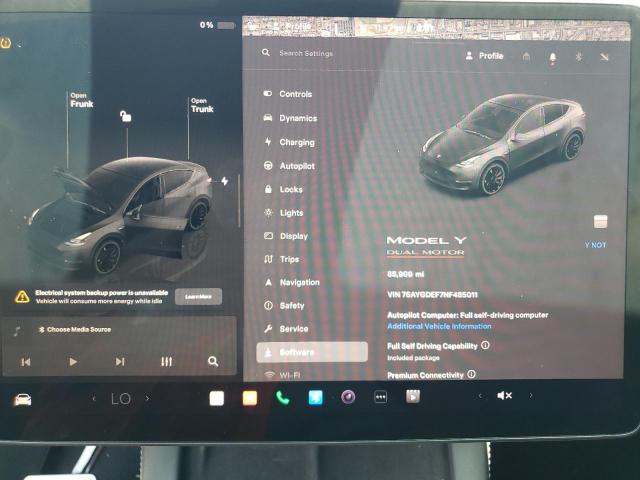Tap the cellular signal icon

tap(604, 57)
